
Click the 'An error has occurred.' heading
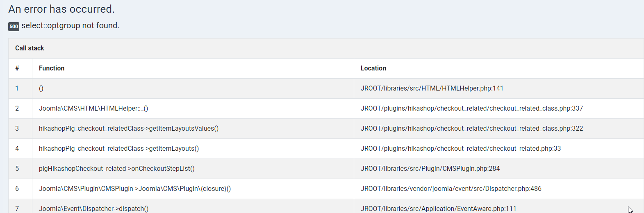(61, 9)
